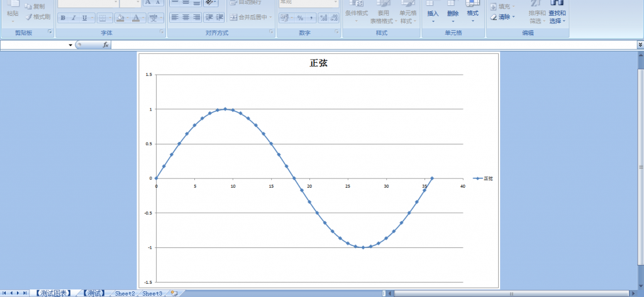Toggle italic formatting in the font group
Image resolution: width=644 pixels, height=297 pixels.
click(74, 18)
